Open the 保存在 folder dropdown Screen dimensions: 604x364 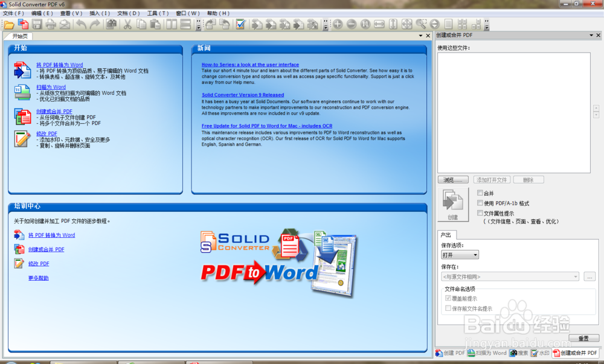tap(510, 276)
